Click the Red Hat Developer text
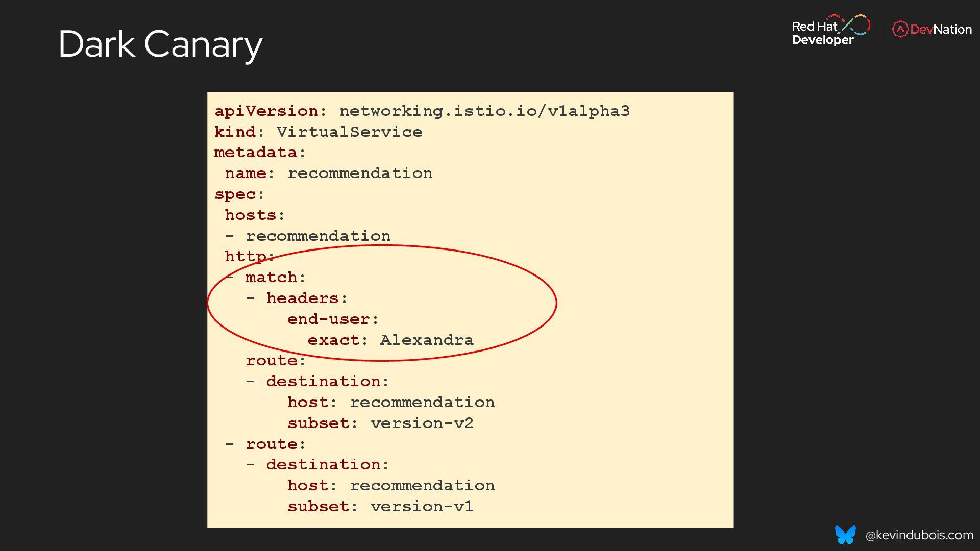This screenshot has height=551, width=980. click(822, 33)
